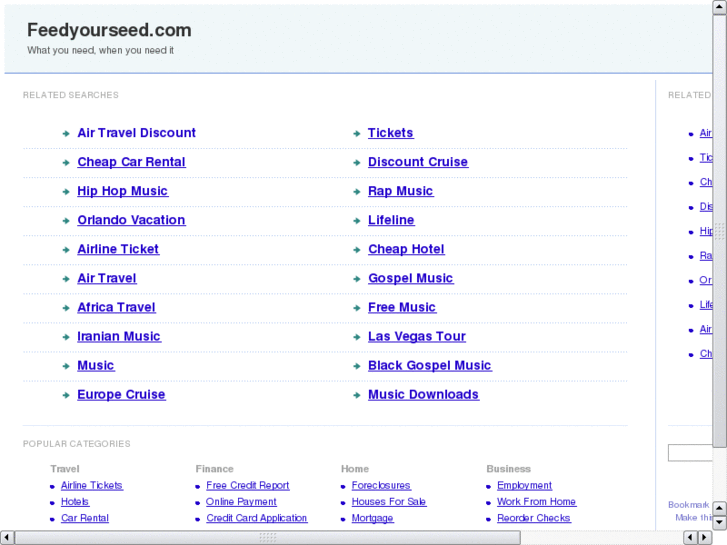Open the Gospel Music link
727x545 pixels.
click(410, 278)
